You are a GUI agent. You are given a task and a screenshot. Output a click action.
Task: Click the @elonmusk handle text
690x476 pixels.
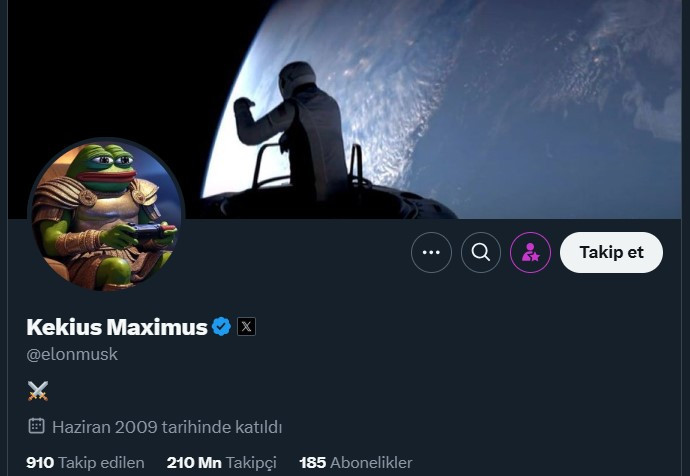click(72, 354)
